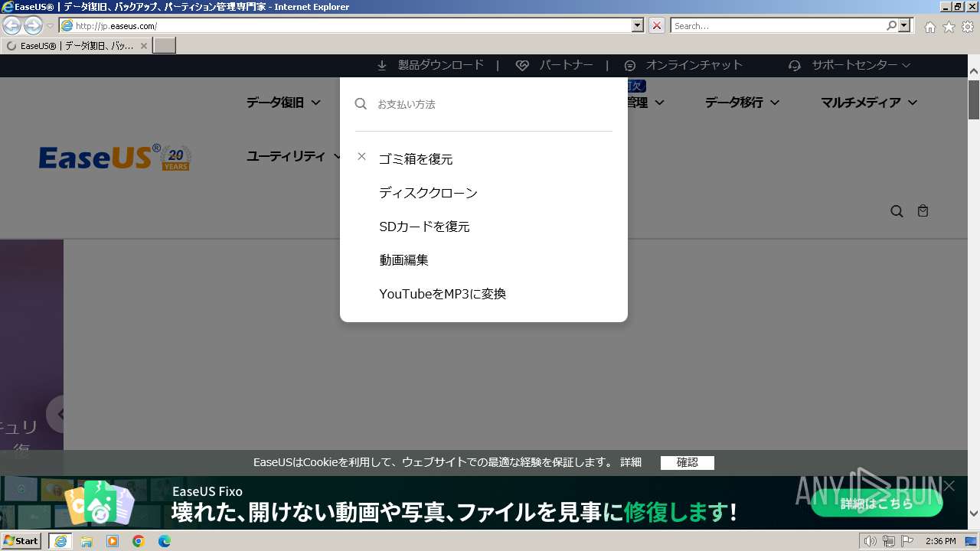The image size is (980, 551).
Task: Select the 動画編集 suggestion
Action: tap(403, 260)
